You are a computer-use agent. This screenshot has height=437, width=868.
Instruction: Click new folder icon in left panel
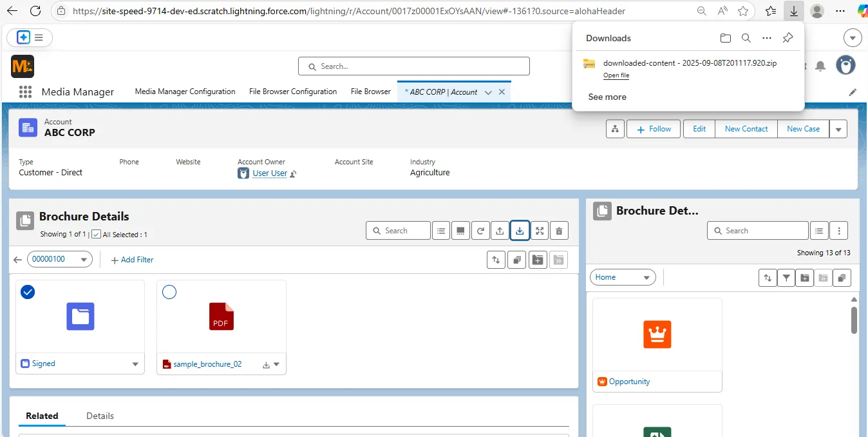click(x=537, y=260)
